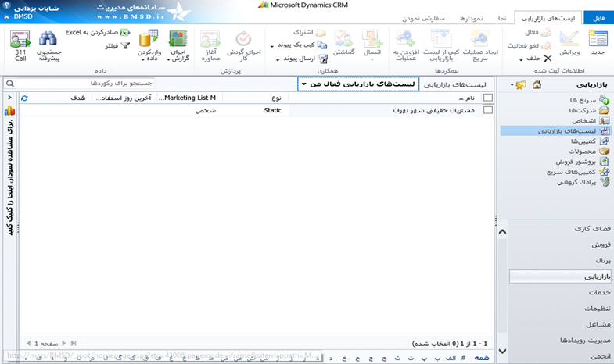Image resolution: width=614 pixels, height=364 pixels.
Task: Click the Assign (گماشتن) icon
Action: (344, 39)
